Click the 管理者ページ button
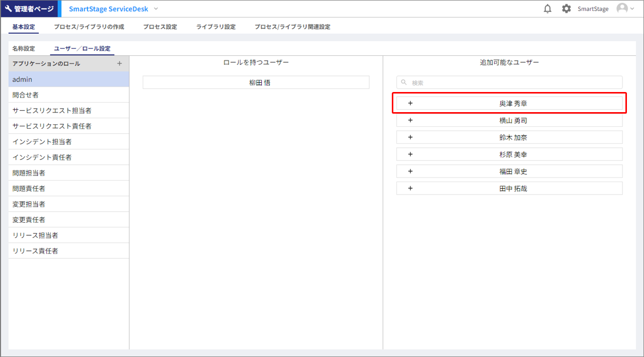Screen dimensions: 644x357 (29, 9)
